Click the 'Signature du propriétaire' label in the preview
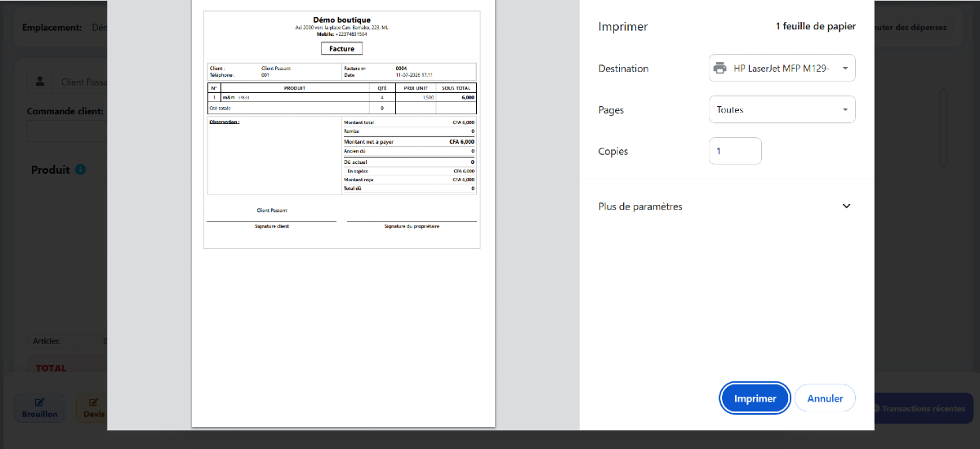Image resolution: width=980 pixels, height=449 pixels. point(412,226)
